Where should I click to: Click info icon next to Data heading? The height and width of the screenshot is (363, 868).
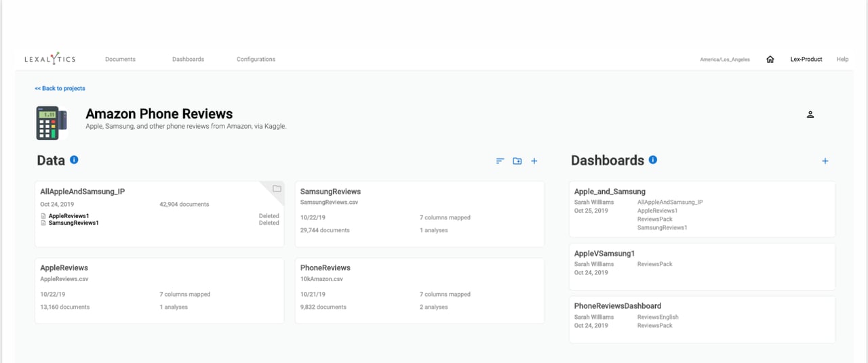pos(74,160)
